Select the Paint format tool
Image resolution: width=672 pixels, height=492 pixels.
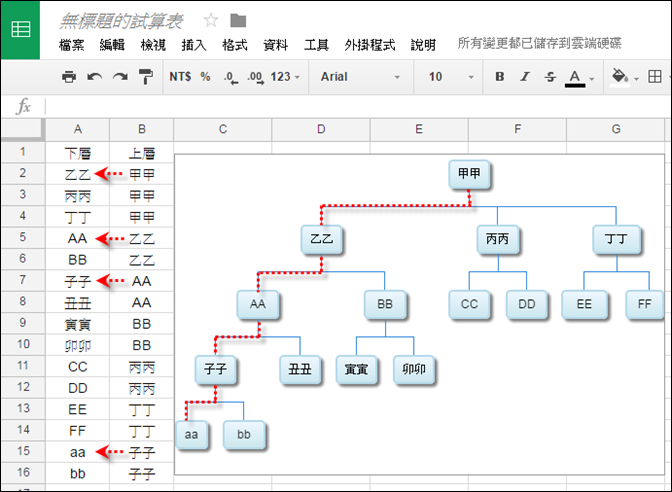point(146,77)
